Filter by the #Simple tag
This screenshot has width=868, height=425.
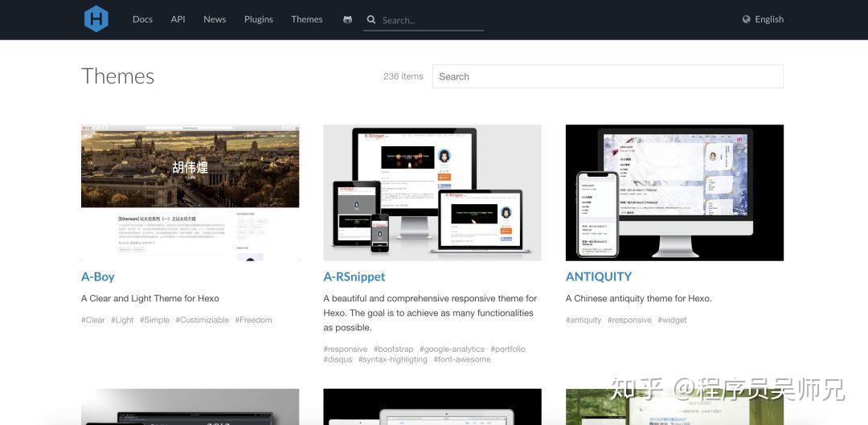[154, 320]
